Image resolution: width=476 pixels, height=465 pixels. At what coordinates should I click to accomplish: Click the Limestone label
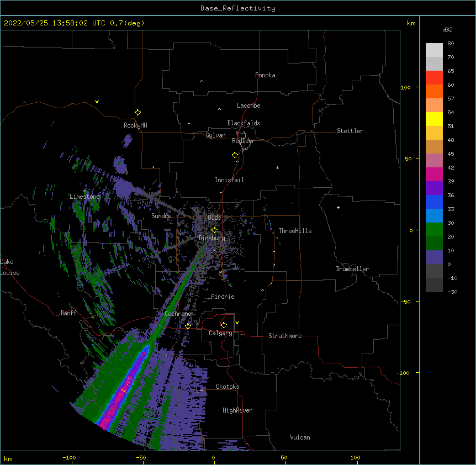(84, 197)
